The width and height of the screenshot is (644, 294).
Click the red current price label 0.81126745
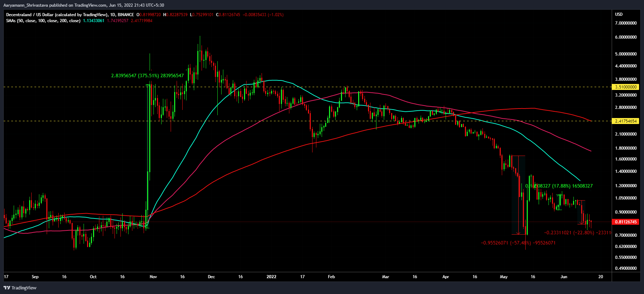click(x=625, y=222)
